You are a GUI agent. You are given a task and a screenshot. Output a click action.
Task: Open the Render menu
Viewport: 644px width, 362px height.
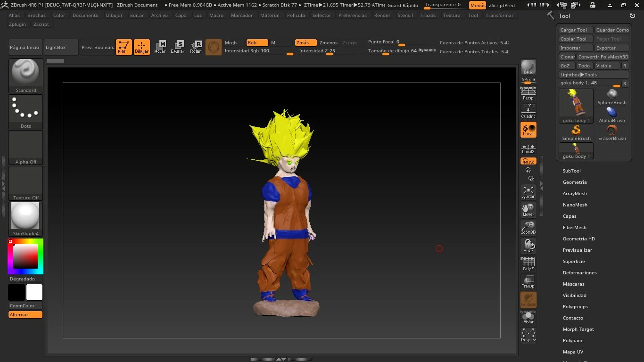point(382,15)
